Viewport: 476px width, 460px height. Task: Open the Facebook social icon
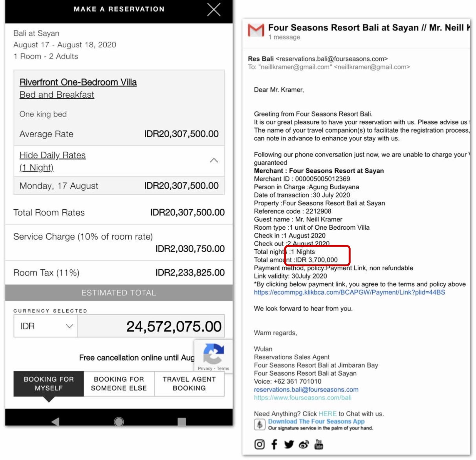point(274,444)
